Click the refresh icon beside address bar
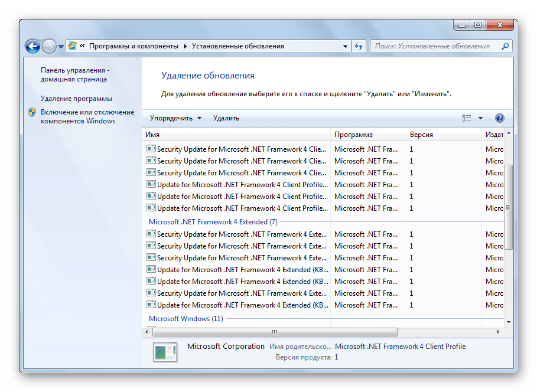 pyautogui.click(x=359, y=46)
